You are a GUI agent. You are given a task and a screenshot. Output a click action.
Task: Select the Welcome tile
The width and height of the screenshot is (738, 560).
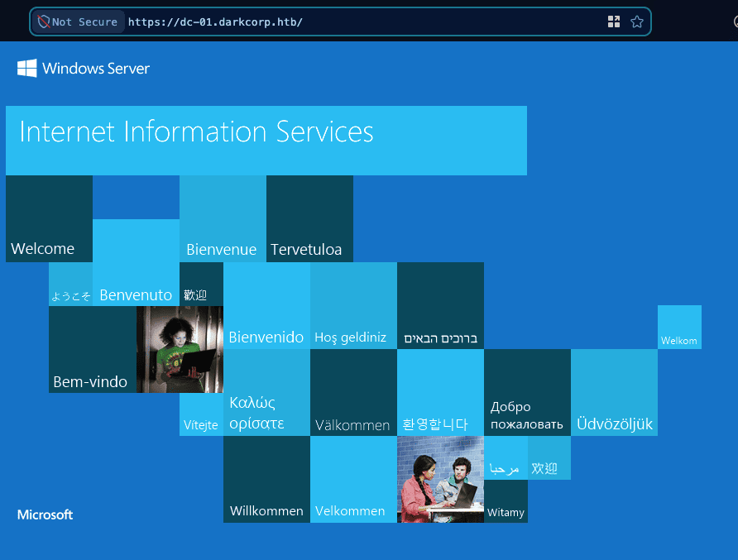pos(49,219)
